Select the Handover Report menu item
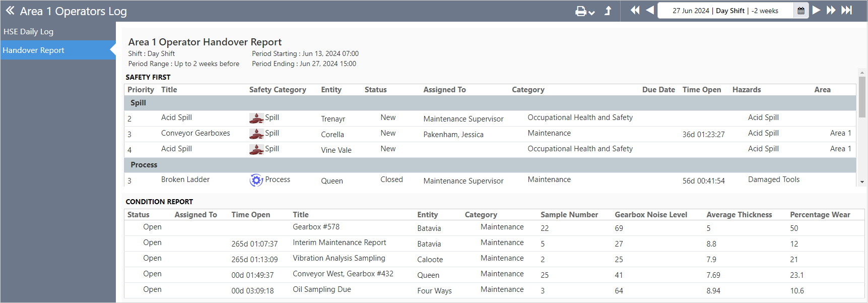The image size is (868, 303). 34,50
